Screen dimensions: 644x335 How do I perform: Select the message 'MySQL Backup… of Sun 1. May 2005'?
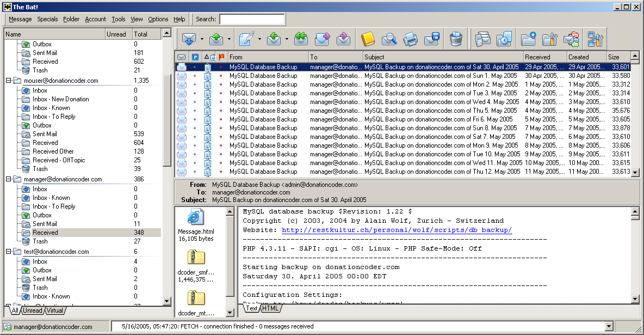[x=403, y=76]
